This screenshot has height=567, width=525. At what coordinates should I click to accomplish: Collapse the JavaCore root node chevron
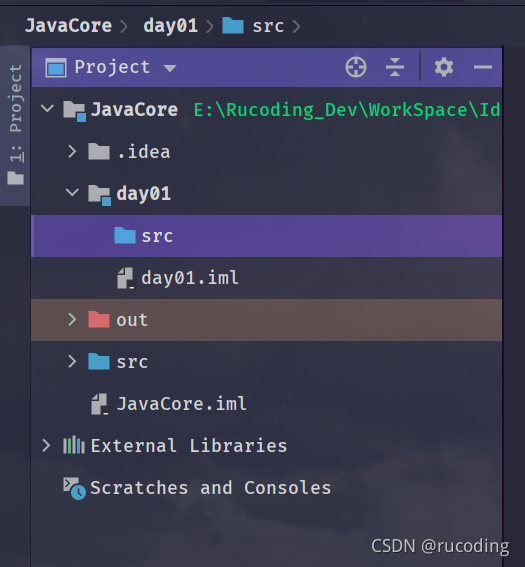click(47, 108)
